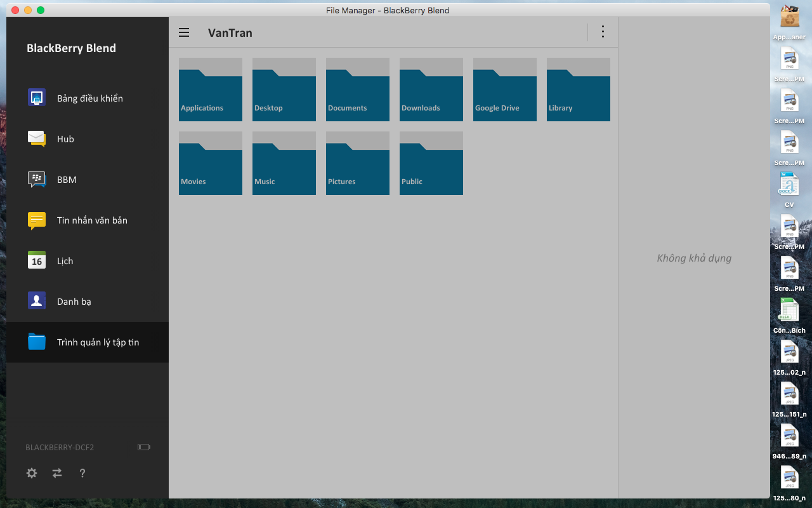812x508 pixels.
Task: Open the Documents folder
Action: [358, 90]
